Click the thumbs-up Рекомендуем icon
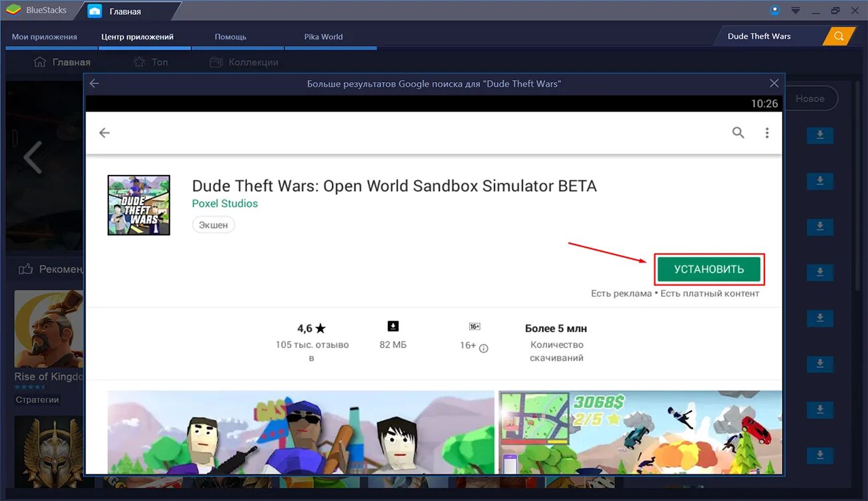The image size is (868, 501). click(x=26, y=269)
